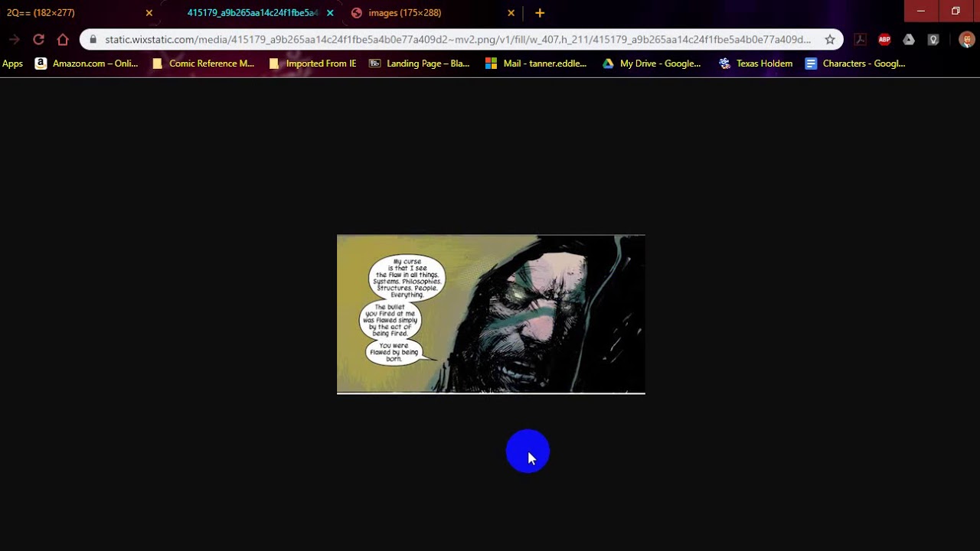Expand the Imported From IE folder
This screenshot has width=980, height=551.
pos(313,64)
